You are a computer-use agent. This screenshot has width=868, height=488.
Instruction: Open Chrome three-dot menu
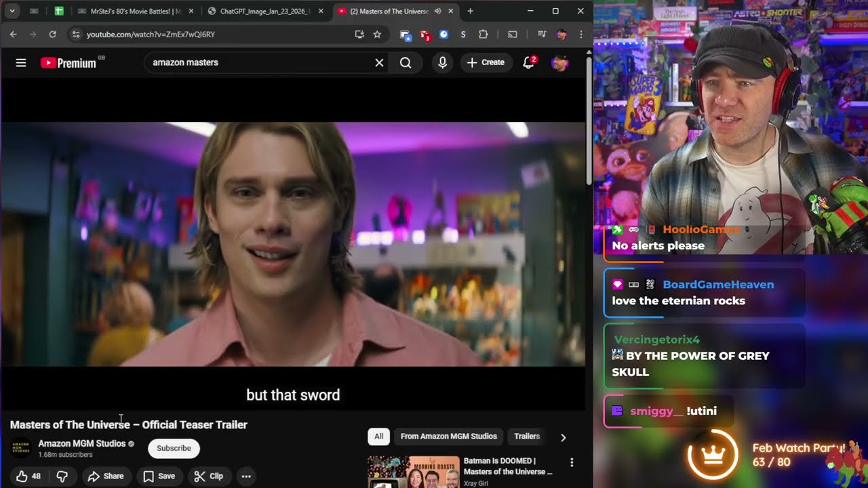581,34
